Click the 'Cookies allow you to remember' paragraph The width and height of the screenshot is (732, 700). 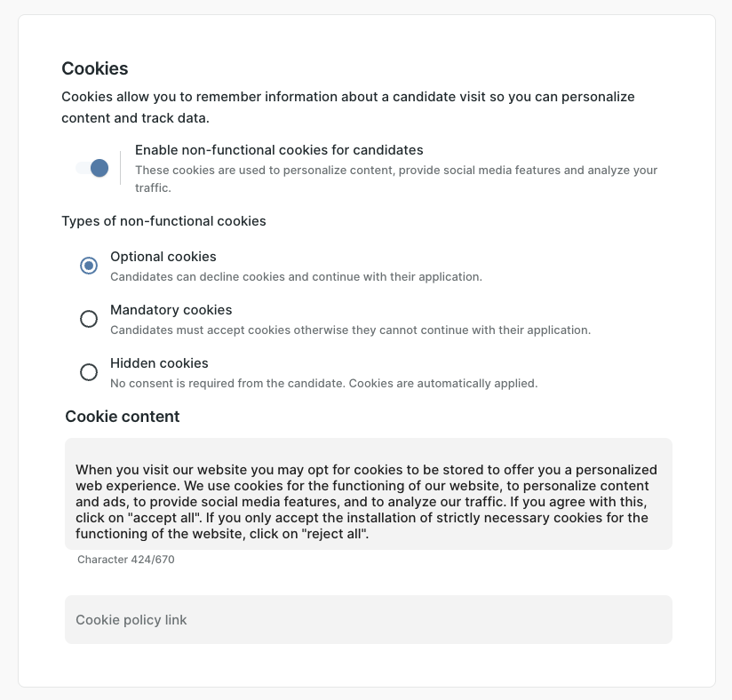(x=347, y=107)
